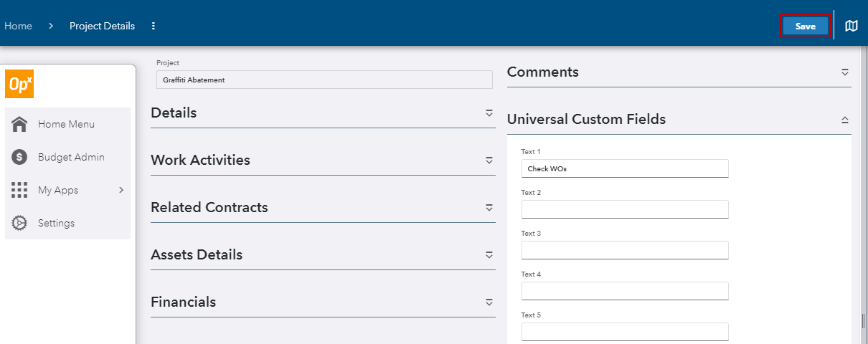Expand the Work Activities section chevron
Viewport: 868px width, 344px height.
pos(489,161)
